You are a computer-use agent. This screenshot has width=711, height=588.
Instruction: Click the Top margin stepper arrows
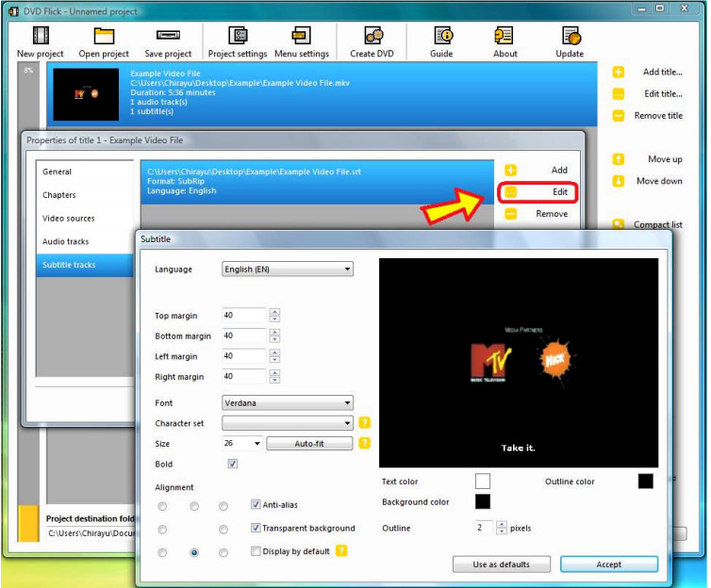pyautogui.click(x=274, y=315)
